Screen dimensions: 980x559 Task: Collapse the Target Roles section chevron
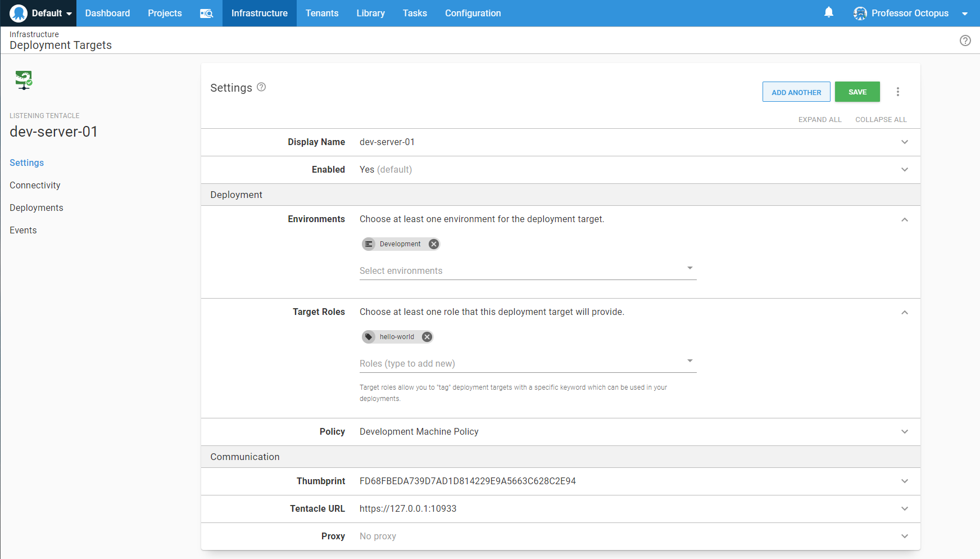905,312
